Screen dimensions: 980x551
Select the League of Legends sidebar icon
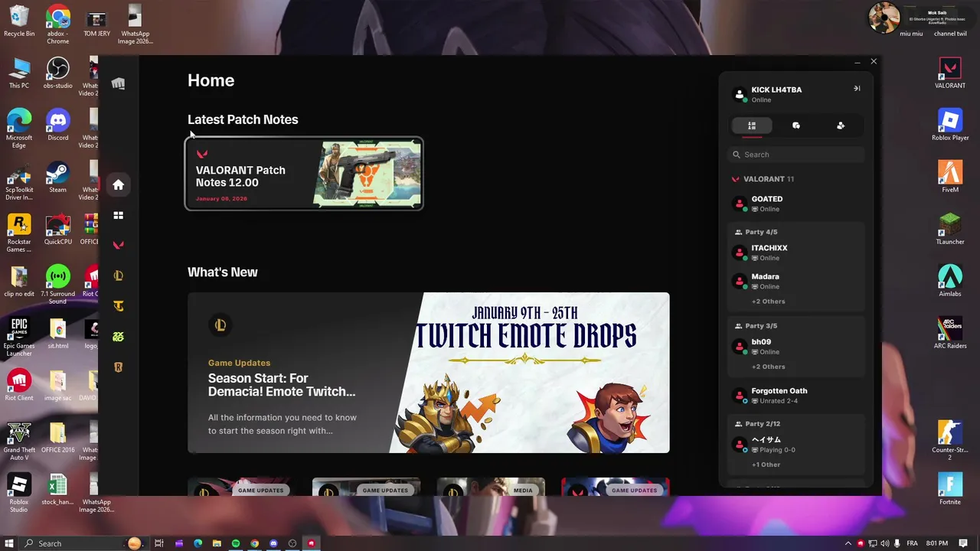118,275
